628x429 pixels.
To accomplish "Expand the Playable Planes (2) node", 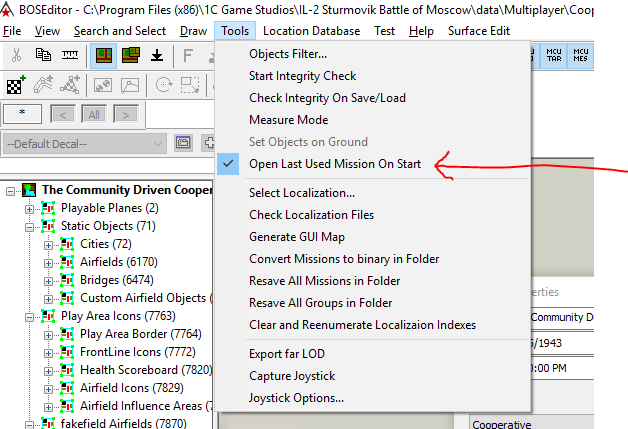I will point(29,209).
